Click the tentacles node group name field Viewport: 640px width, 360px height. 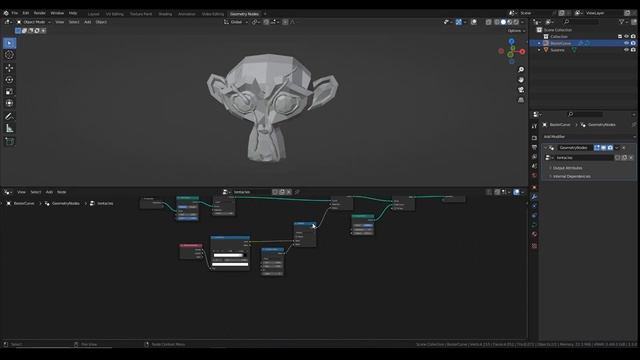coord(583,158)
